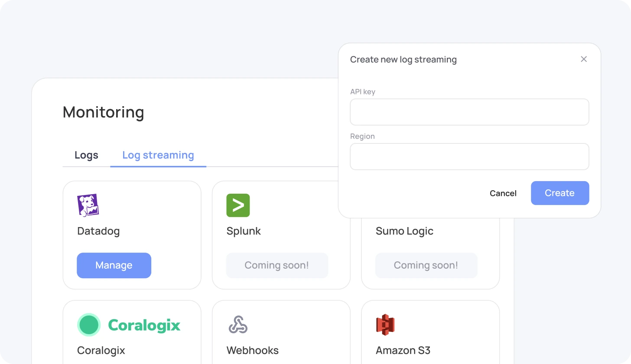Select the Datadog card title
This screenshot has height=364, width=631.
coord(98,231)
